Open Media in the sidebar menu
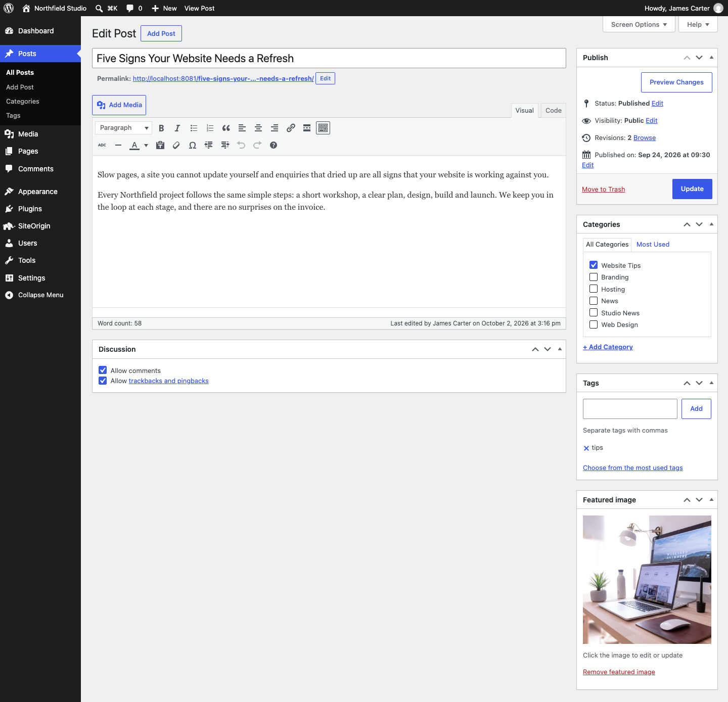Image resolution: width=728 pixels, height=702 pixels. (40, 134)
